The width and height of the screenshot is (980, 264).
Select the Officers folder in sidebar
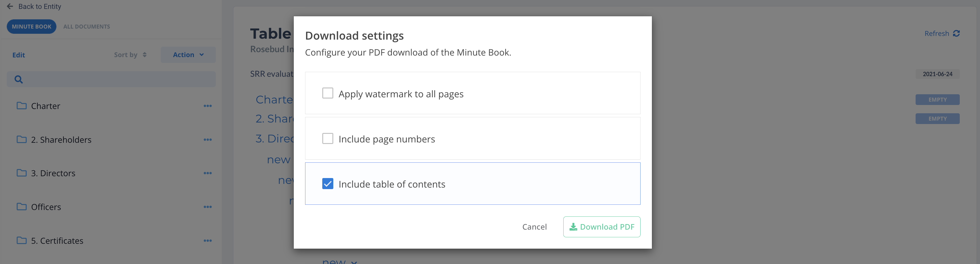(x=46, y=207)
